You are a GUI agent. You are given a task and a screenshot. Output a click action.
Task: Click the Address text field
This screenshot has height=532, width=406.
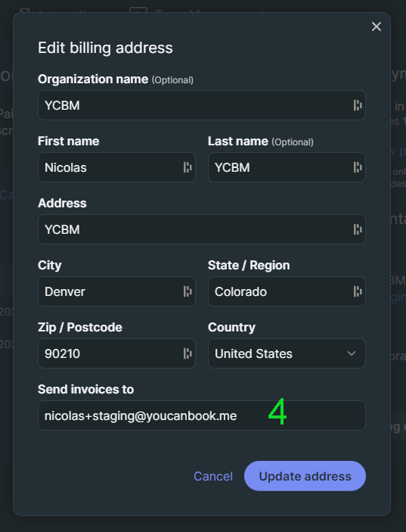click(202, 229)
